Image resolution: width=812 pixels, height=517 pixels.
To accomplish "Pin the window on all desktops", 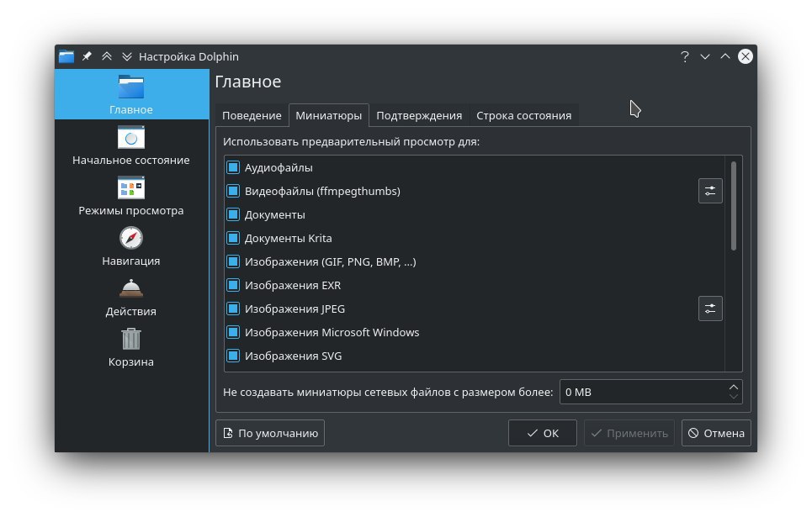I will 87,56.
